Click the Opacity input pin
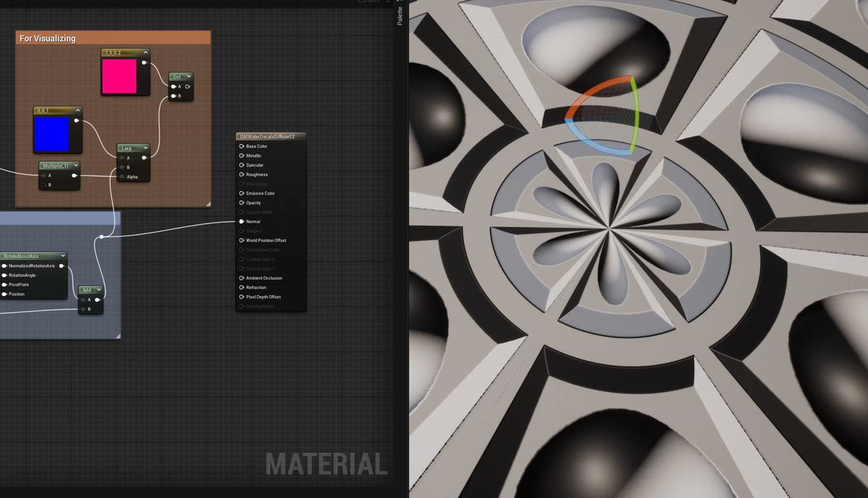The height and width of the screenshot is (498, 868). click(242, 203)
